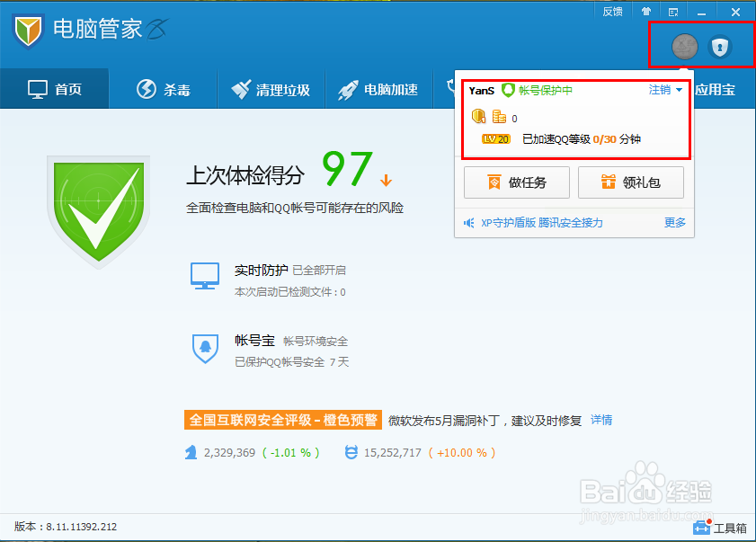Open the XP守护盾版 腾讯安全接力 link
Screen dimensions: 756x542
[542, 223]
